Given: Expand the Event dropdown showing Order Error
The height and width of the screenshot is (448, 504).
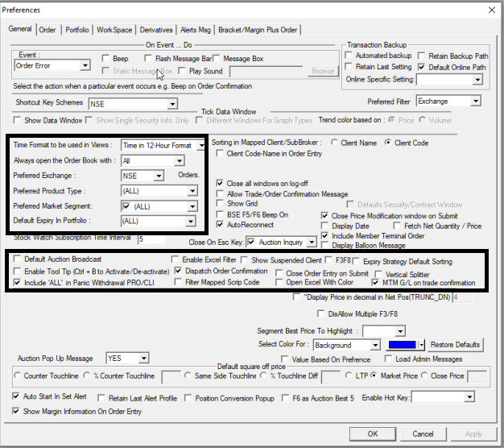Looking at the screenshot, I should point(85,65).
